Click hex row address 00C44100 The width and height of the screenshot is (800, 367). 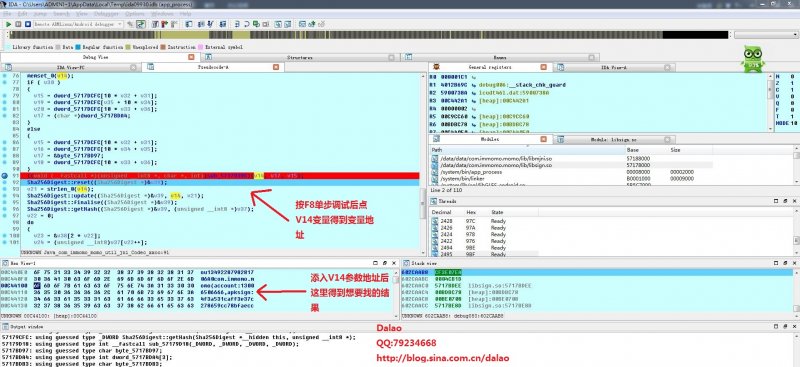tap(13, 286)
